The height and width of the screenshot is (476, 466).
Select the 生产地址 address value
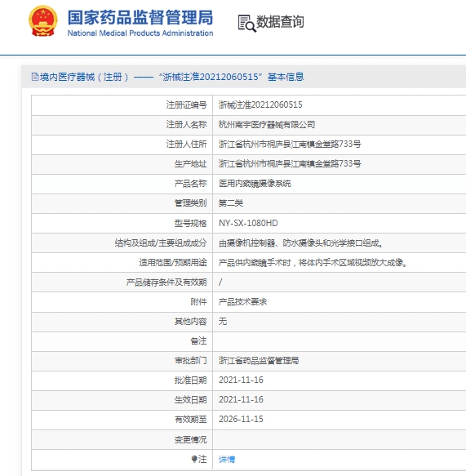click(x=290, y=164)
